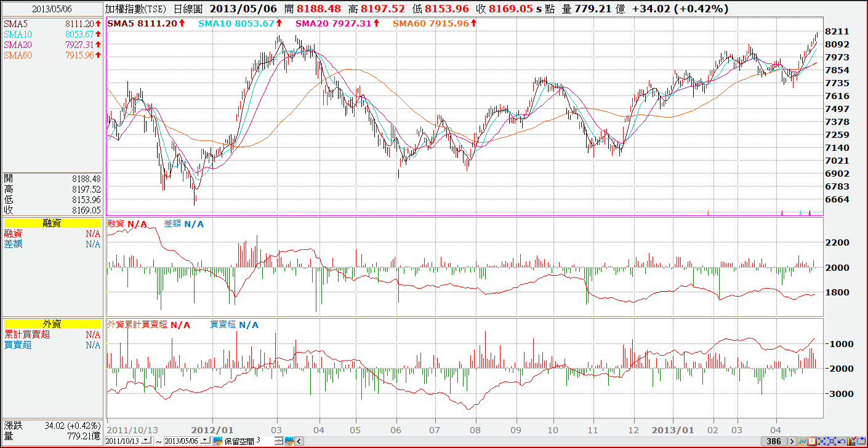Click the blue export arrow icon
The width and height of the screenshot is (868, 448).
[861, 441]
